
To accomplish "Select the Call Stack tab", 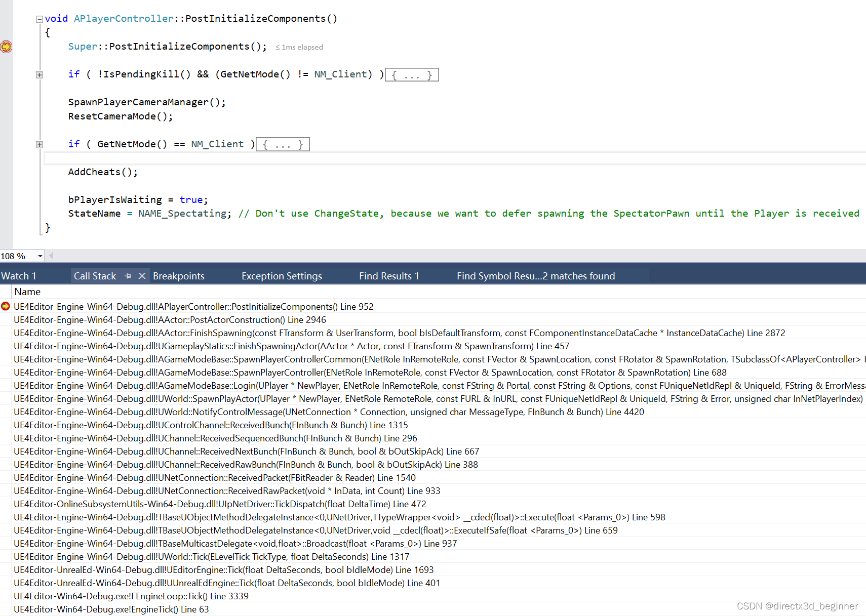I will coord(95,276).
